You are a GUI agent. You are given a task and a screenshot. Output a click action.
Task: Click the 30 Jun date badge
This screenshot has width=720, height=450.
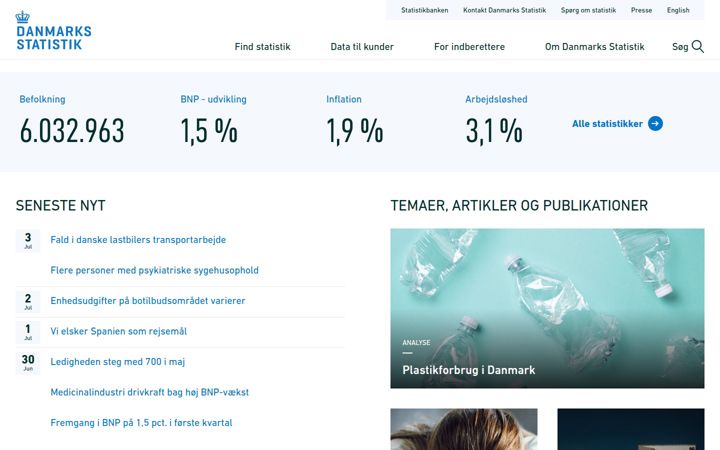pyautogui.click(x=28, y=363)
